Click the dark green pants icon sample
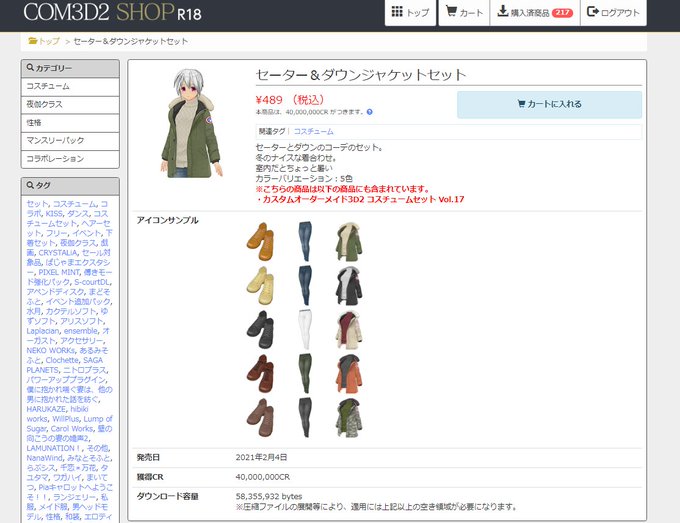680x523 pixels. point(305,373)
